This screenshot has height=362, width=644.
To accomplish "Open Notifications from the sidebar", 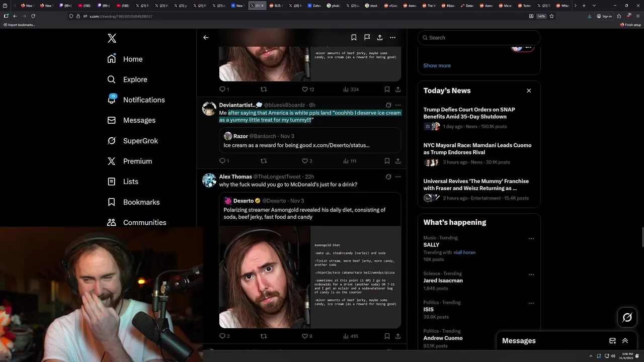I will tap(136, 100).
